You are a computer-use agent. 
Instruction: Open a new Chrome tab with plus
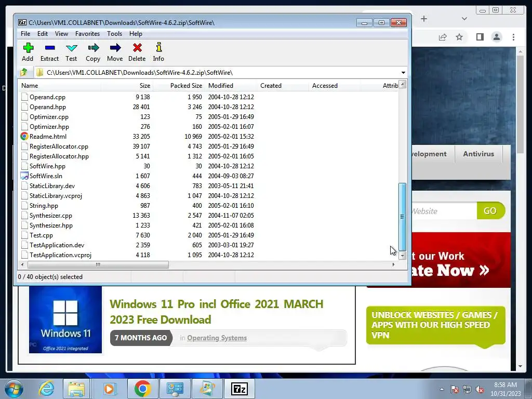pyautogui.click(x=424, y=19)
